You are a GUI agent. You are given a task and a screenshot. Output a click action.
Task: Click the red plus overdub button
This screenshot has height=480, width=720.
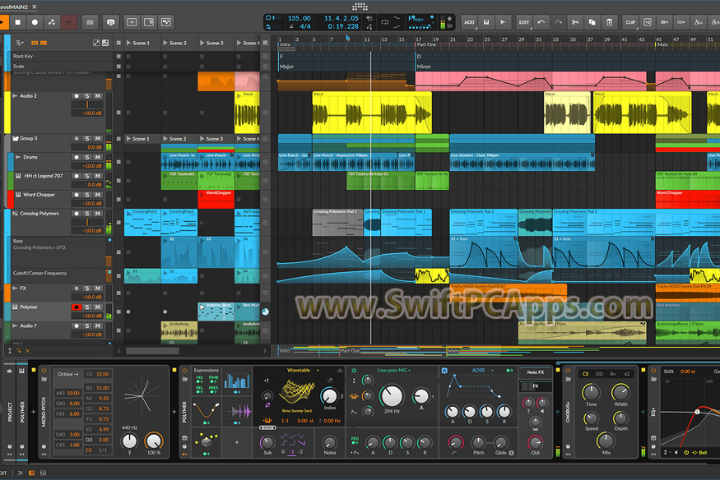(x=69, y=22)
